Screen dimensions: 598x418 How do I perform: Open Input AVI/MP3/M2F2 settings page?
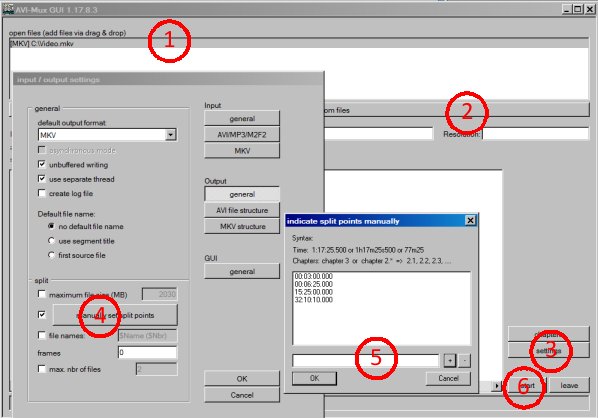pos(242,135)
